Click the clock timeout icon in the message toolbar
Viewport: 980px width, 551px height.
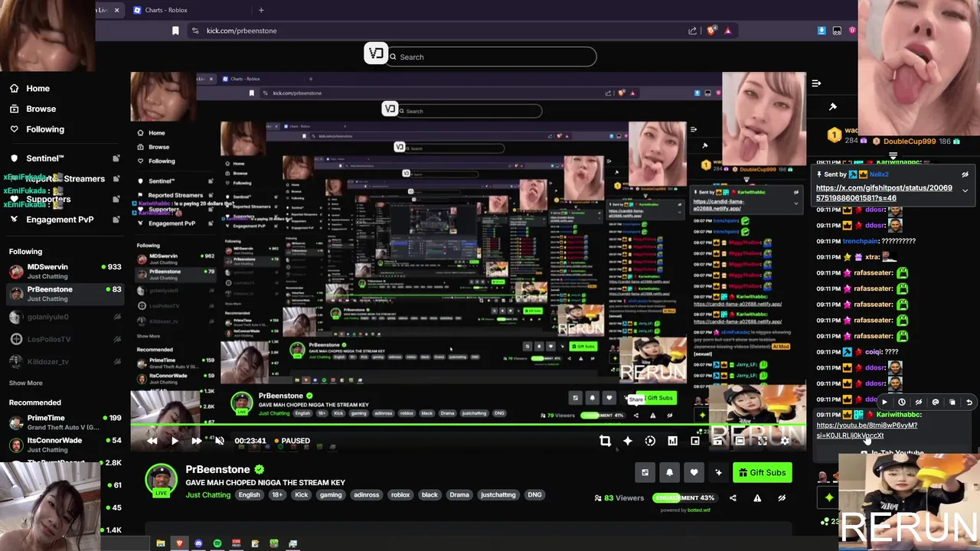point(902,402)
